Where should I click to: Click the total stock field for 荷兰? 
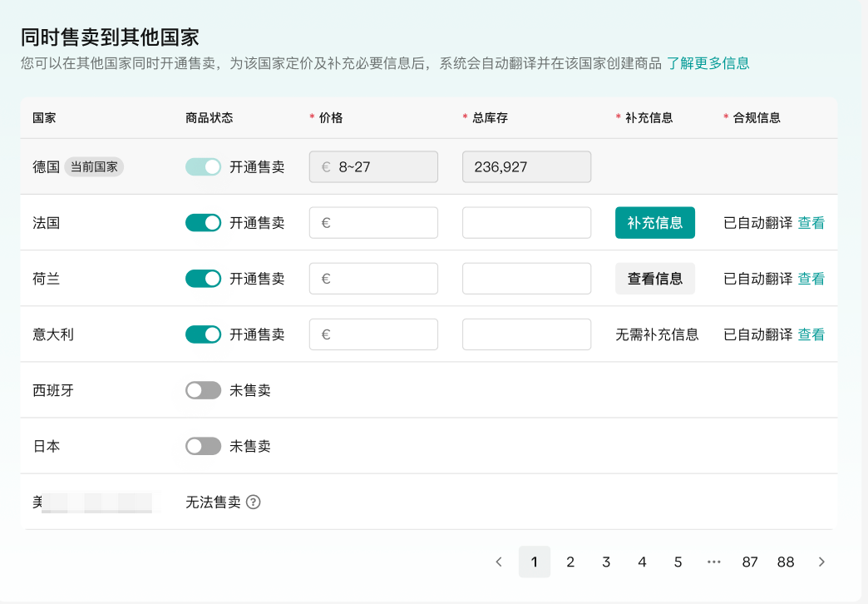click(526, 278)
